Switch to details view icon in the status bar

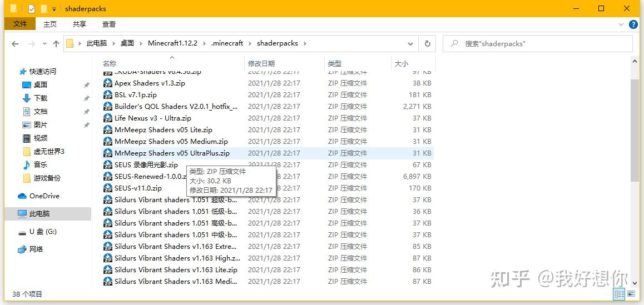click(620, 294)
